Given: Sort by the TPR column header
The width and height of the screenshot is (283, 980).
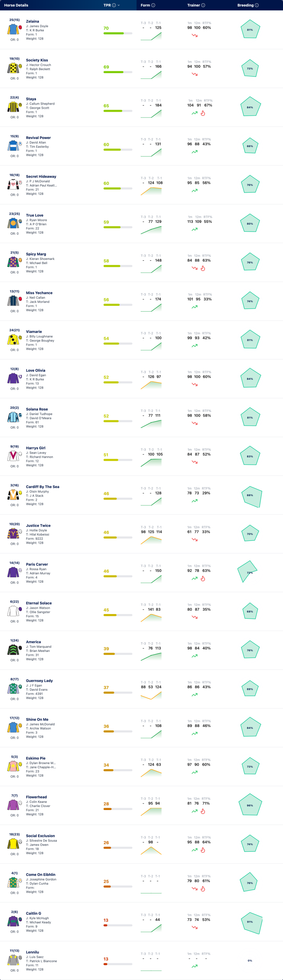Looking at the screenshot, I should point(107,5).
